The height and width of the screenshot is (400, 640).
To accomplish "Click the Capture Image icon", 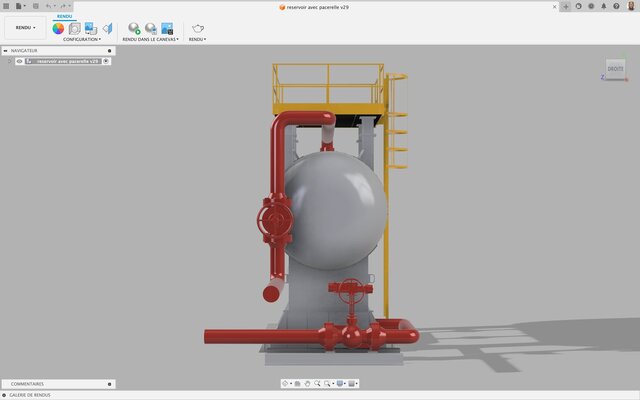I will pyautogui.click(x=167, y=29).
